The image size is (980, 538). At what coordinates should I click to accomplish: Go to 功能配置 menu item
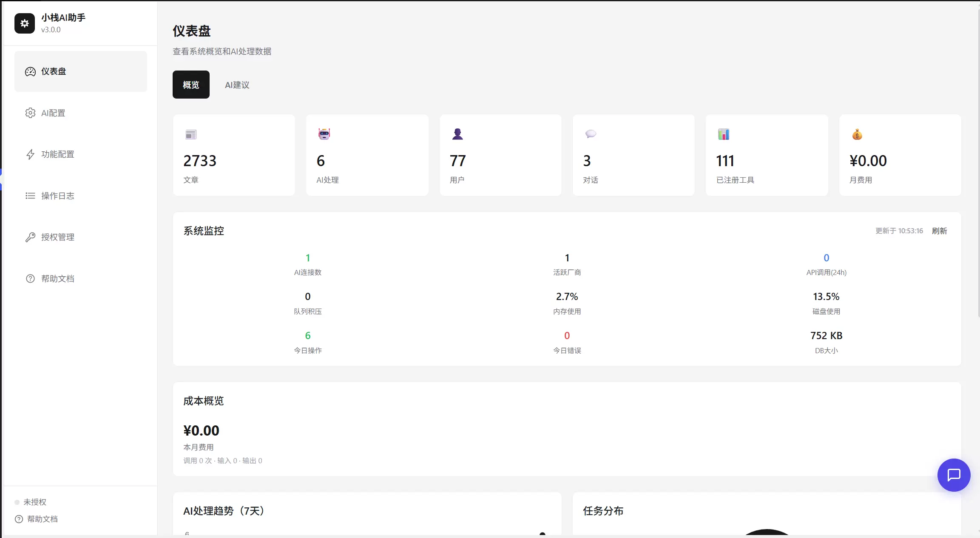tap(81, 154)
